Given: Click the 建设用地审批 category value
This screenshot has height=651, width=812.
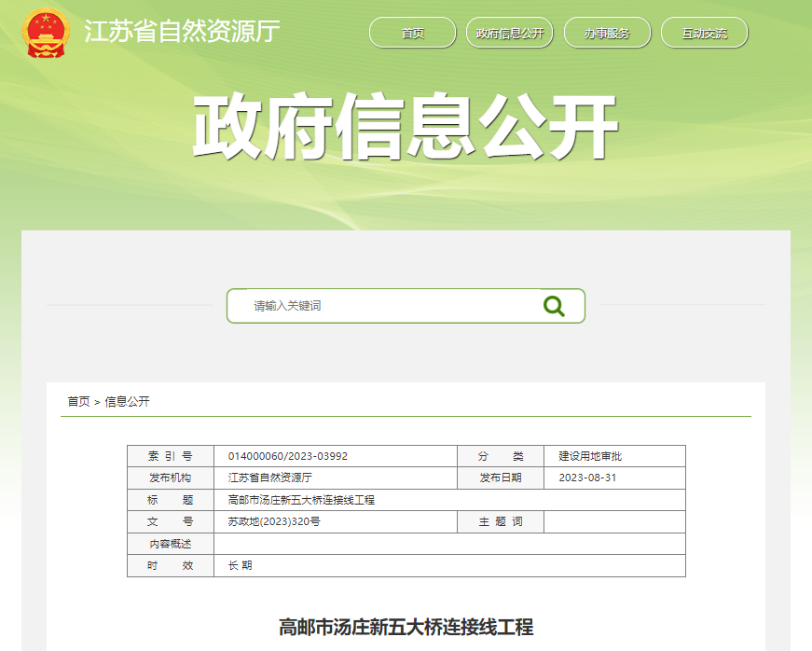Looking at the screenshot, I should click(x=590, y=456).
